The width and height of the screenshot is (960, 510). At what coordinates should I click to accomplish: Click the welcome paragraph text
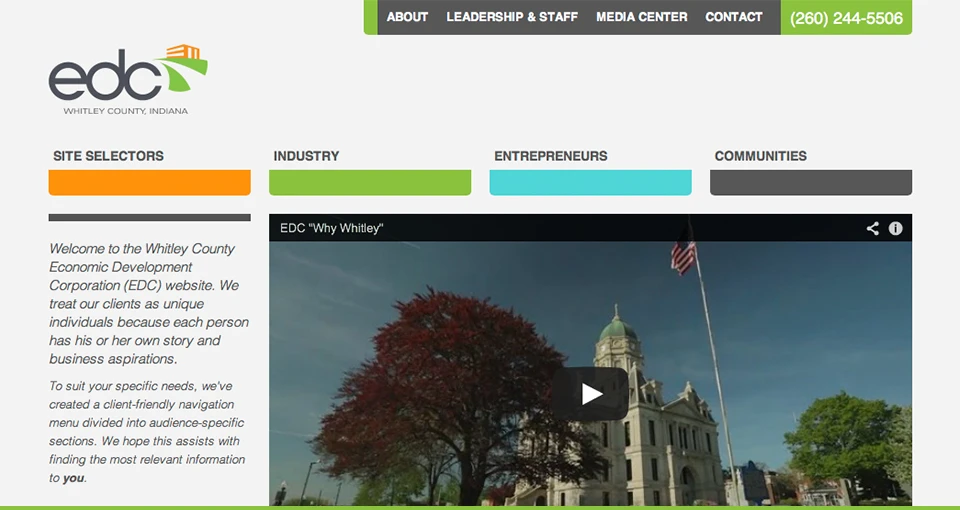click(148, 303)
